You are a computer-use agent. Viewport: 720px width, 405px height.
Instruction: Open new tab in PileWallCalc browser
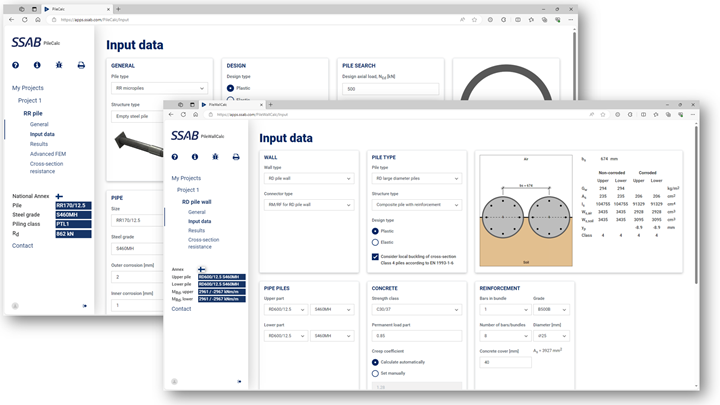(270, 105)
